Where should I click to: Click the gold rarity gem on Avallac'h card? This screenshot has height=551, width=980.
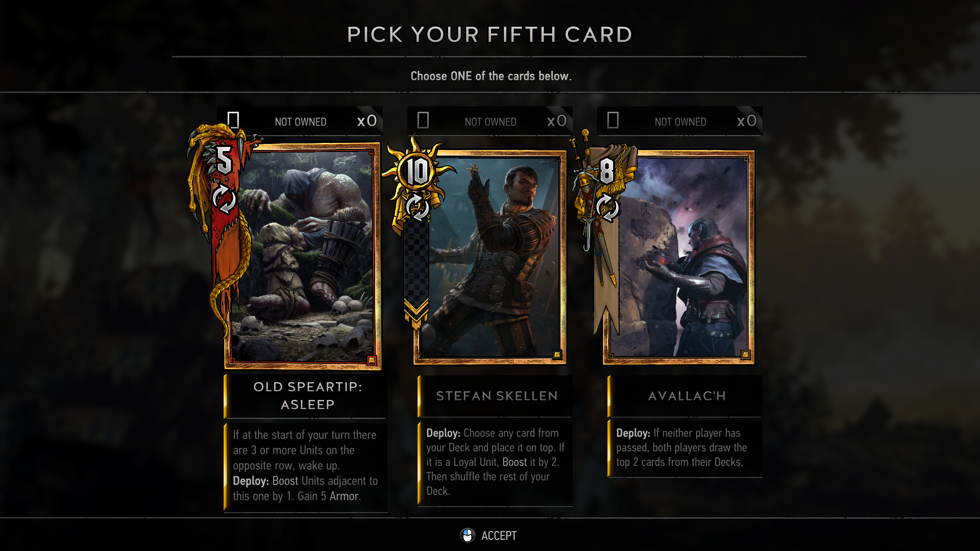[x=745, y=355]
